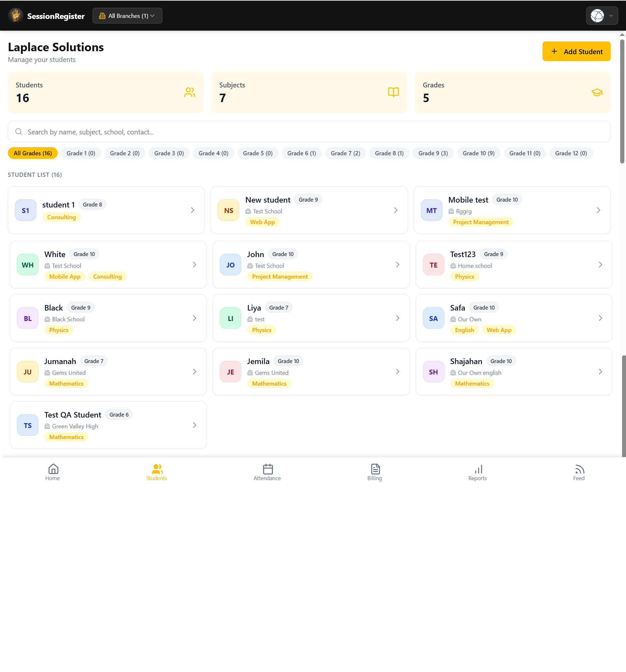Click the graduation cap icon in Grades card
The image size is (626, 672).
coord(597,92)
